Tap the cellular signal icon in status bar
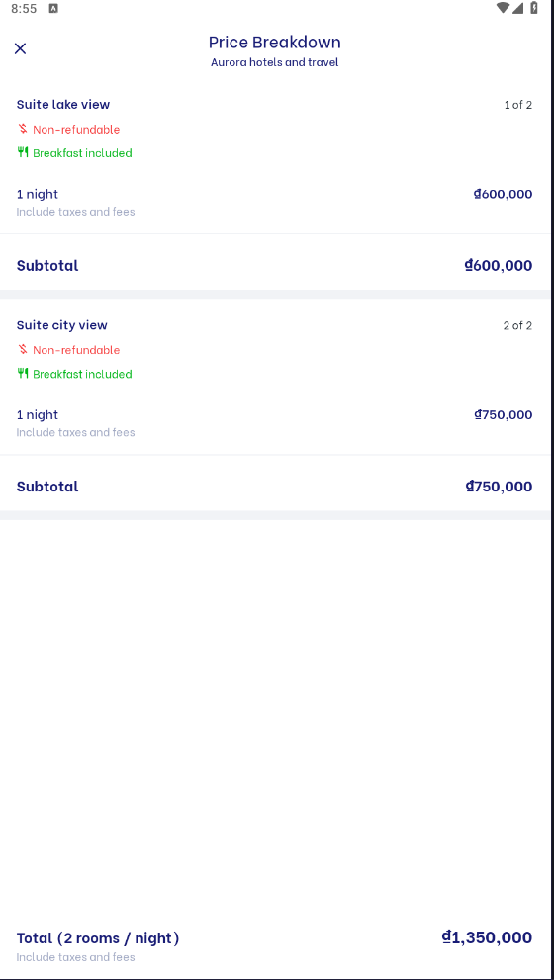The image size is (554, 980). [517, 8]
